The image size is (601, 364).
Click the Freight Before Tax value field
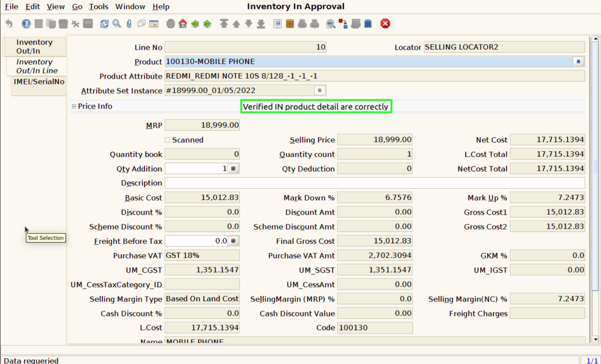click(x=196, y=241)
